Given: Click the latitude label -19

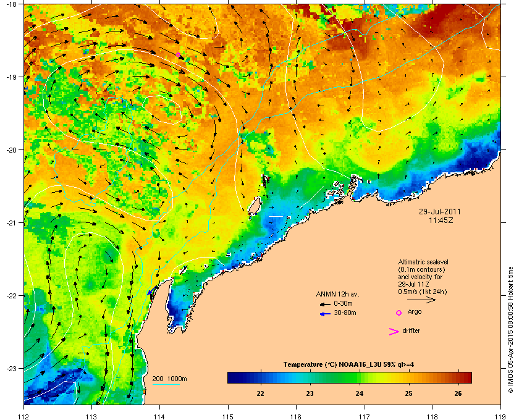Looking at the screenshot, I should 11,77.
